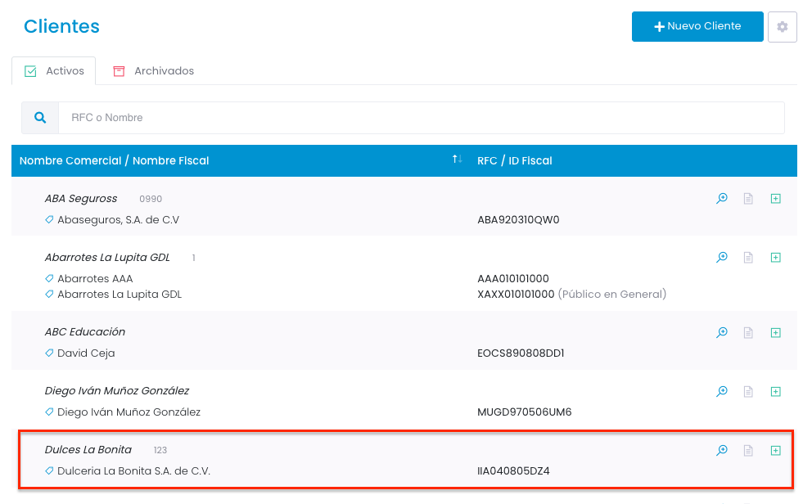The width and height of the screenshot is (812, 504).
Task: Switch to the Activos tab
Action: 54,71
